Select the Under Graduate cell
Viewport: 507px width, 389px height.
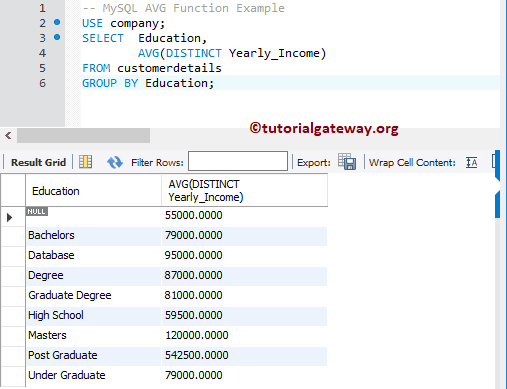tap(93, 376)
